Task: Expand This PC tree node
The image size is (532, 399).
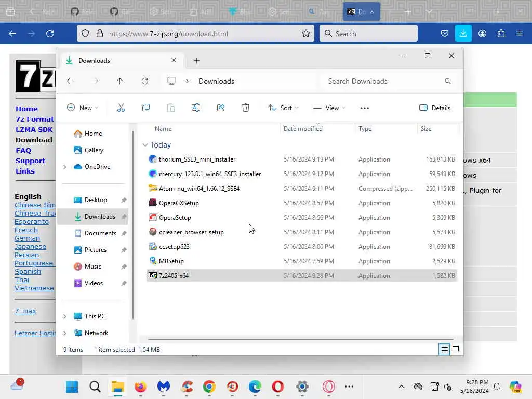Action: click(x=64, y=316)
